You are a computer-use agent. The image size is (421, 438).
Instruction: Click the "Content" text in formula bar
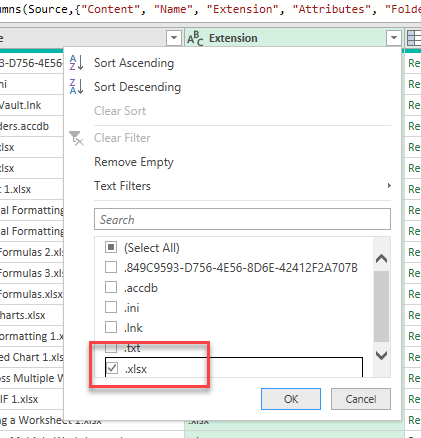coord(110,9)
